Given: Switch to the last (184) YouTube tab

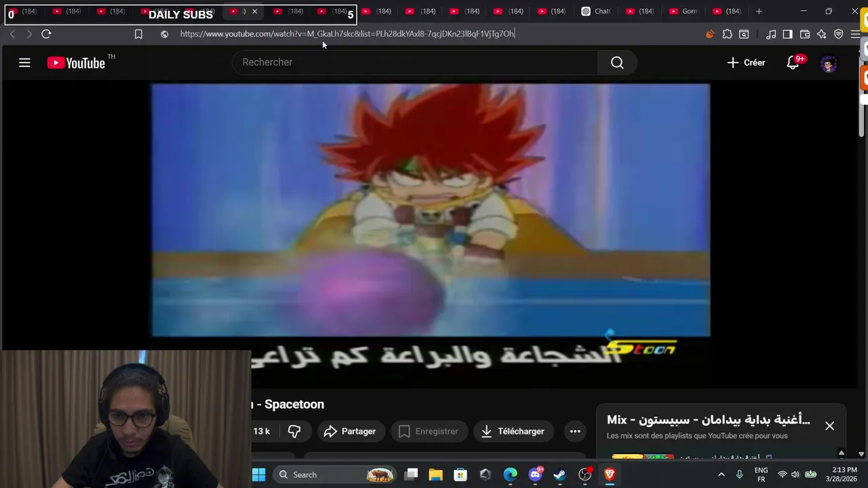Looking at the screenshot, I should tap(727, 11).
